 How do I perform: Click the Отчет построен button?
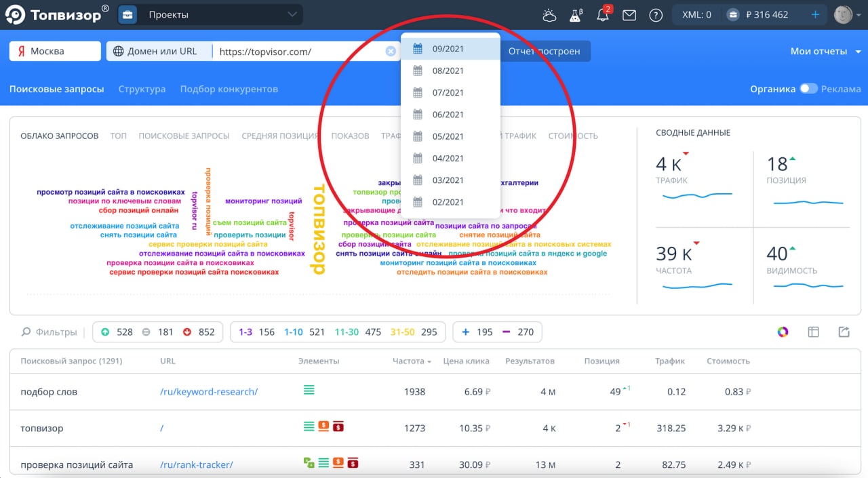click(544, 52)
